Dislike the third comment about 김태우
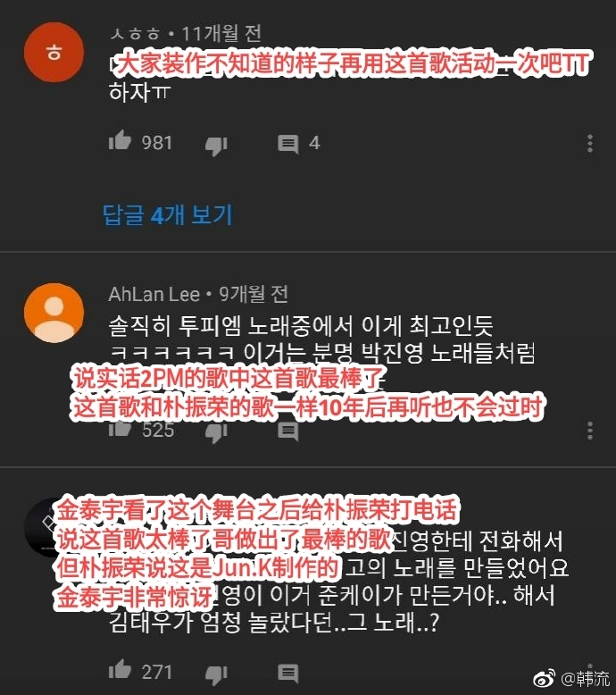Viewport: 616px width, 695px height. click(216, 674)
